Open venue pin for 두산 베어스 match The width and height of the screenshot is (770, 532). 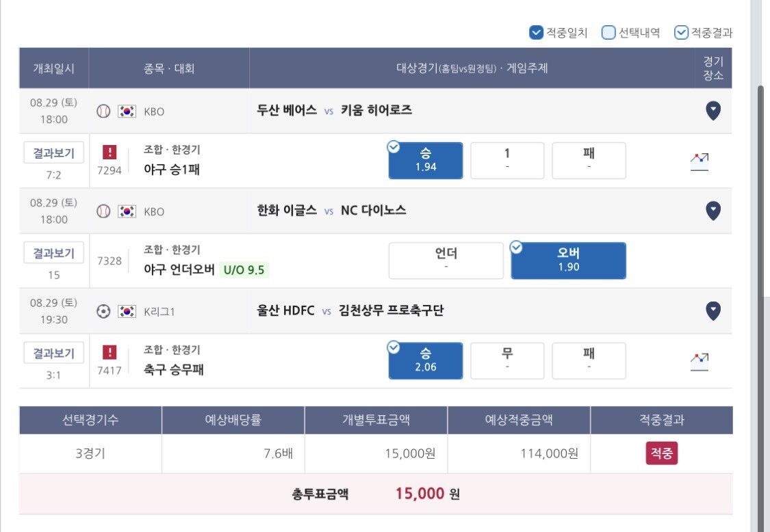pyautogui.click(x=713, y=111)
